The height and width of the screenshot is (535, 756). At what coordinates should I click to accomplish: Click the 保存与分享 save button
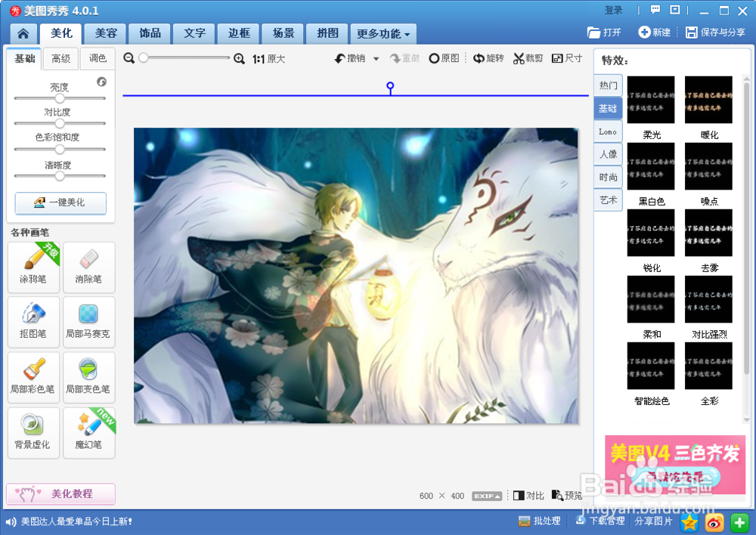click(x=715, y=32)
